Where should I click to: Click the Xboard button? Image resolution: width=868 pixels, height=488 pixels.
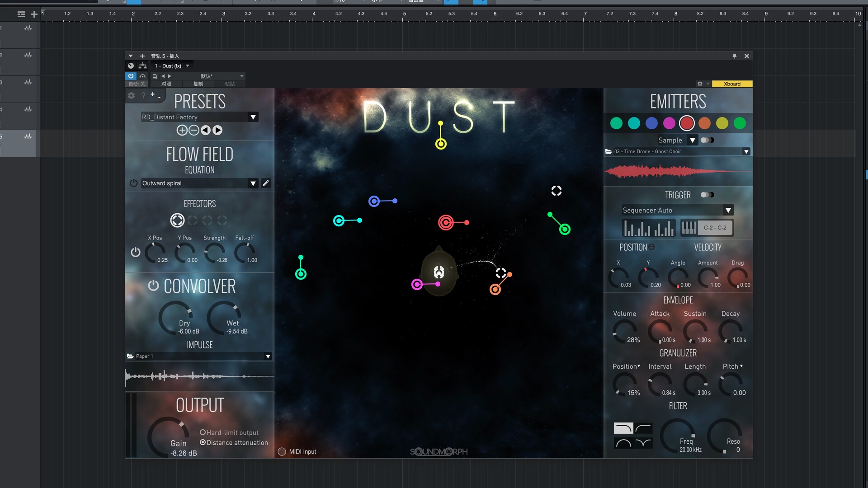(731, 84)
